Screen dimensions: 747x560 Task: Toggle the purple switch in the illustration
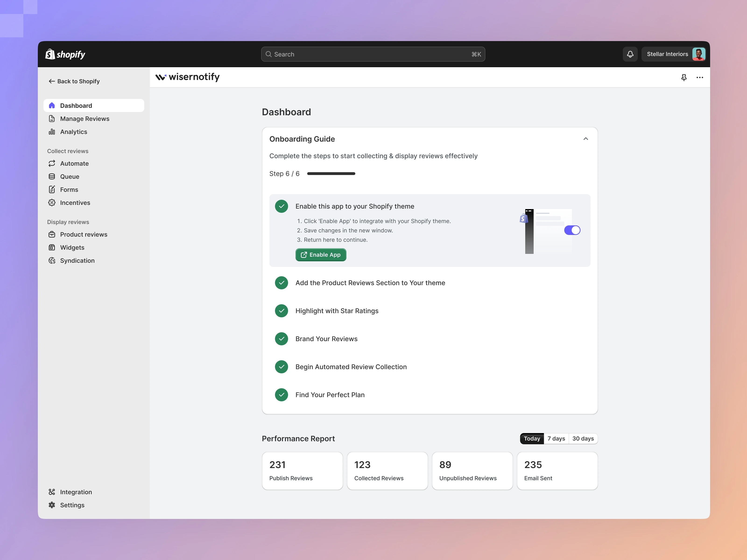point(572,230)
